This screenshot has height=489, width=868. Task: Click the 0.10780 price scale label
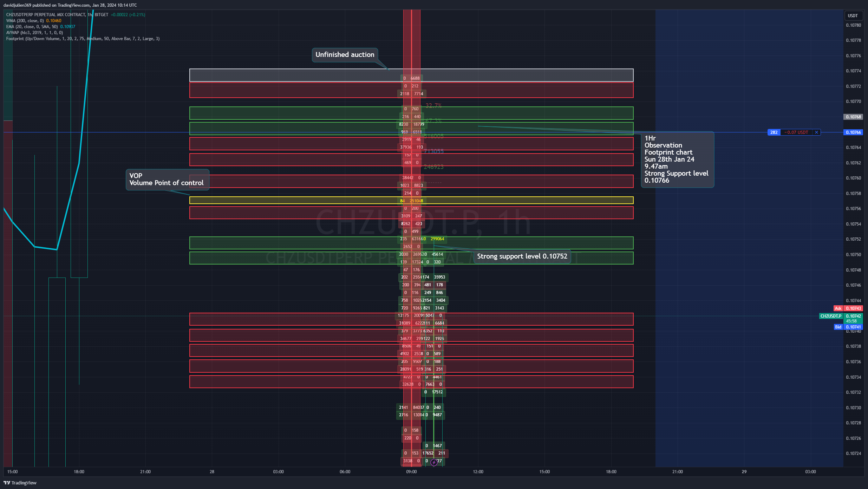pos(854,25)
